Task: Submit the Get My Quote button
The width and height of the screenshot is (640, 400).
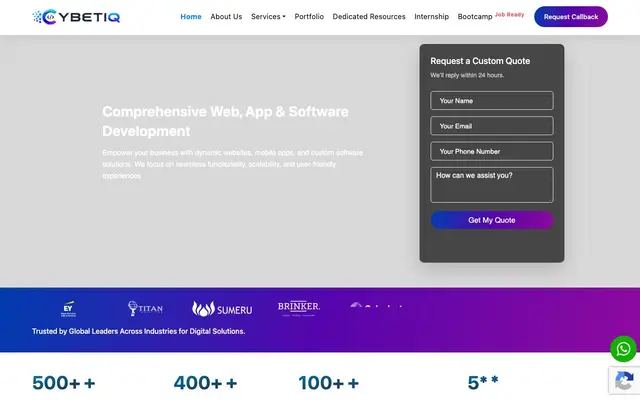Action: click(492, 220)
